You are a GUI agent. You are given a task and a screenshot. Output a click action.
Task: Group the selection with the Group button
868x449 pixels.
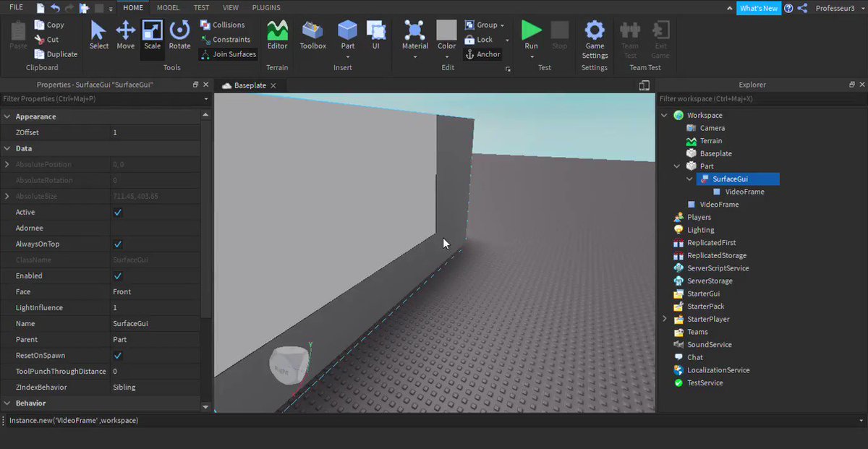(481, 25)
